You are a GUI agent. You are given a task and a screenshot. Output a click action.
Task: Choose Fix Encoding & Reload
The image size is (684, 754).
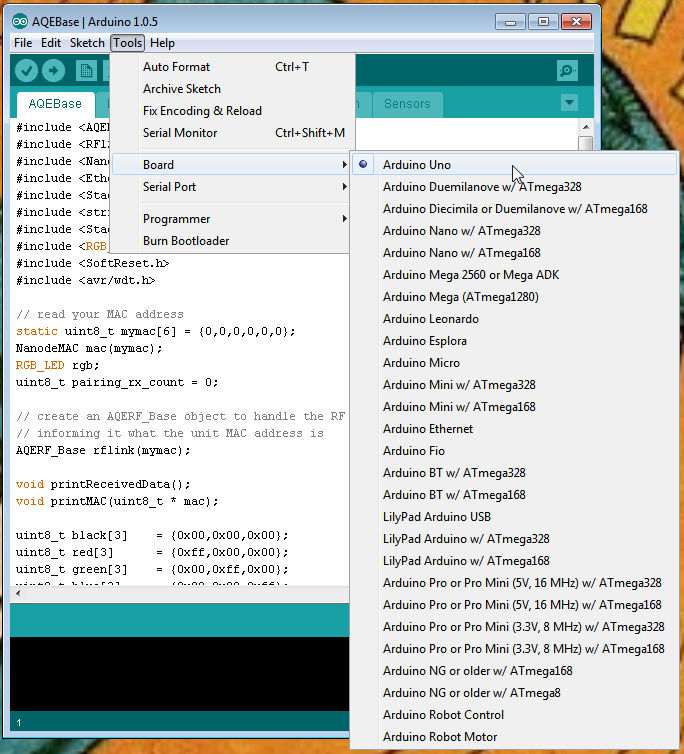coord(233,111)
